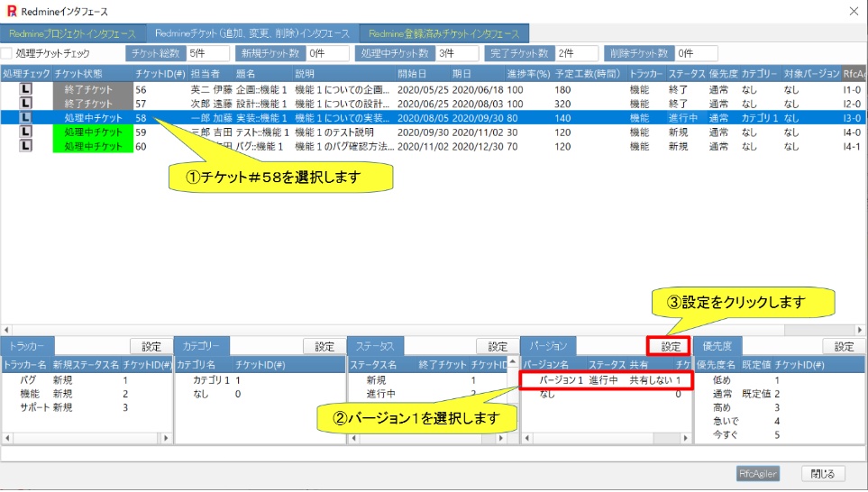Select 終了チケット status cell for ticket 57
Screen dimensions: 868x492
tap(93, 103)
